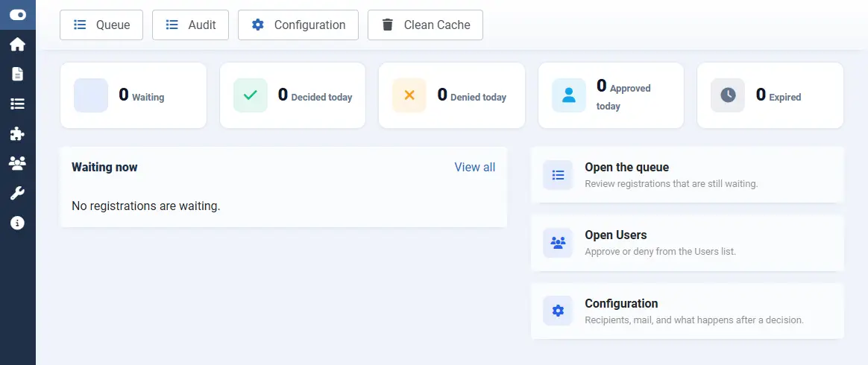Viewport: 868px width, 365px height.
Task: Follow the View all link
Action: pos(475,167)
